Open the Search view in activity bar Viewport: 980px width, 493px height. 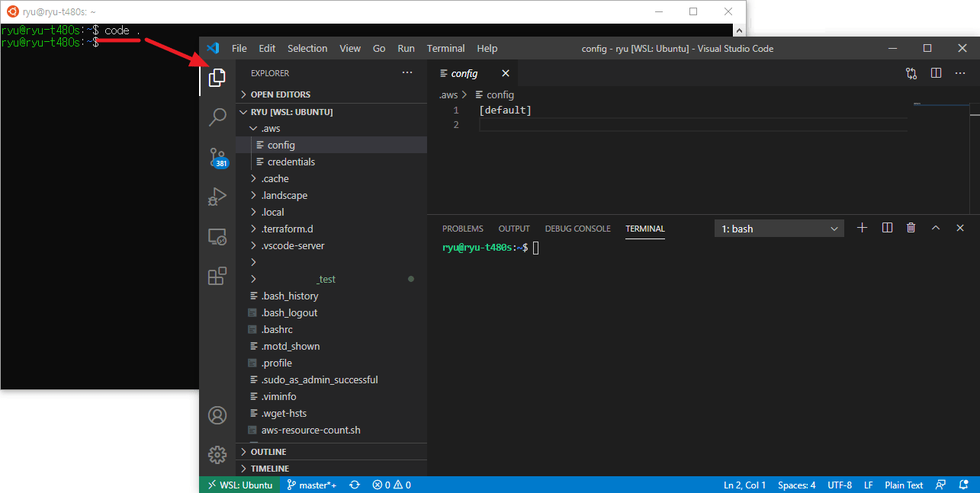tap(217, 117)
